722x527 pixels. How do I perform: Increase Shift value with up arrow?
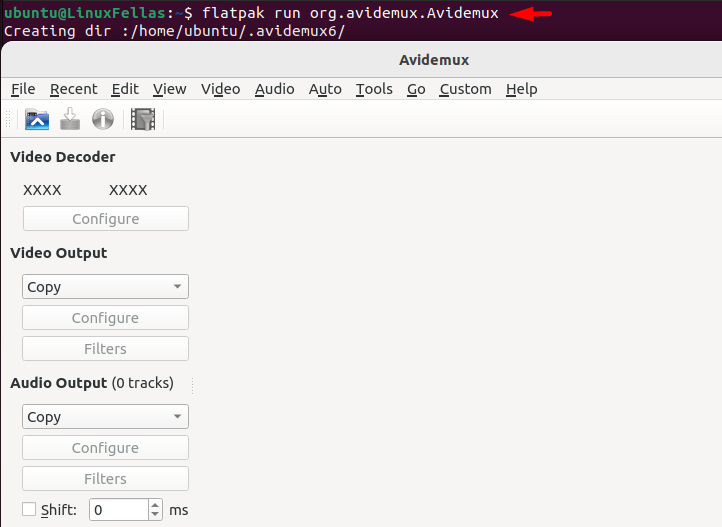click(x=155, y=505)
